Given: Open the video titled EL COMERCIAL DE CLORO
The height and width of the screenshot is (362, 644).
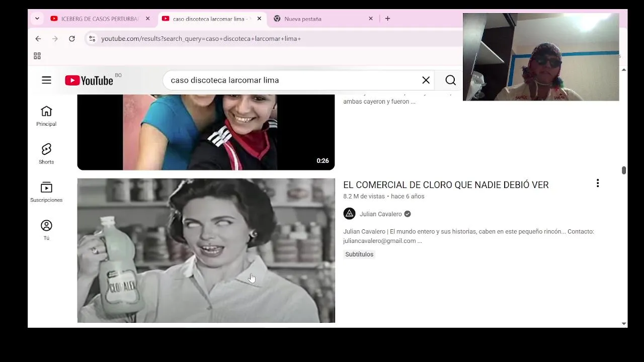Looking at the screenshot, I should (x=446, y=185).
